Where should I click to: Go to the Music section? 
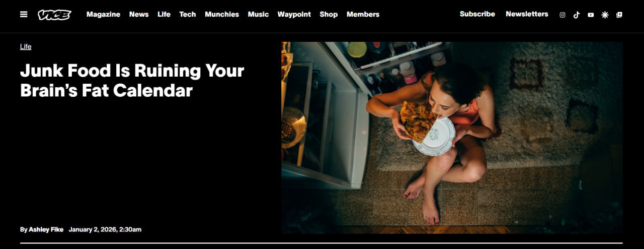coord(258,14)
